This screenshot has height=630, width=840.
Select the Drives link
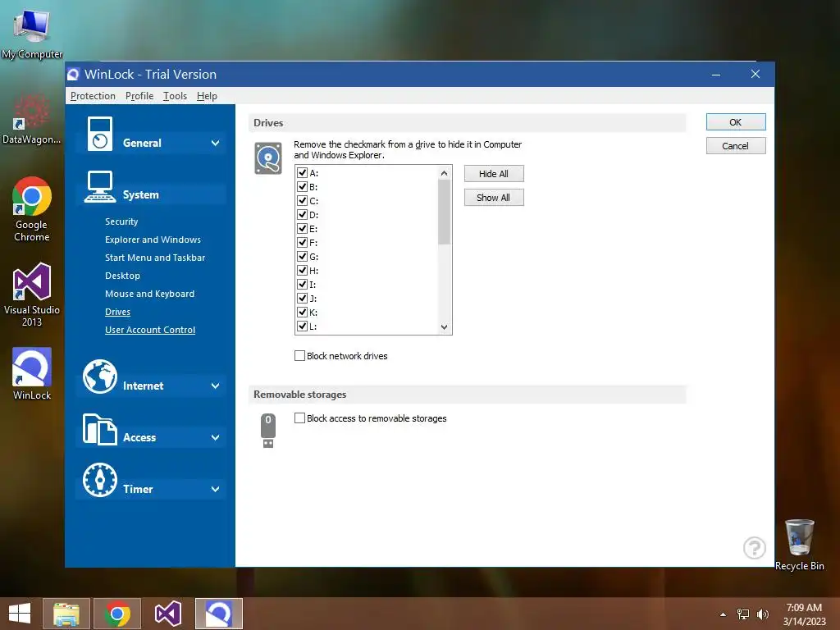click(x=117, y=312)
